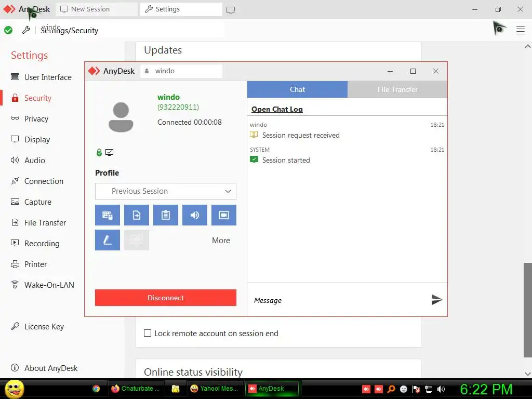
Task: Click the monitor checkmark status icon
Action: (109, 152)
